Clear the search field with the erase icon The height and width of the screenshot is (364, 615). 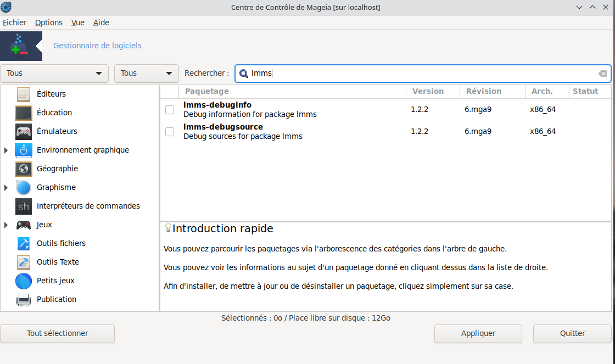tap(602, 74)
